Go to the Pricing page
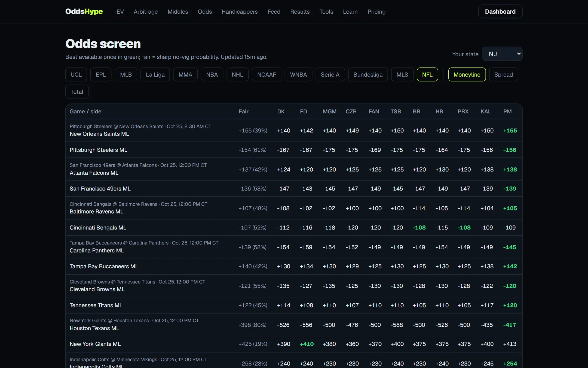 pyautogui.click(x=376, y=11)
